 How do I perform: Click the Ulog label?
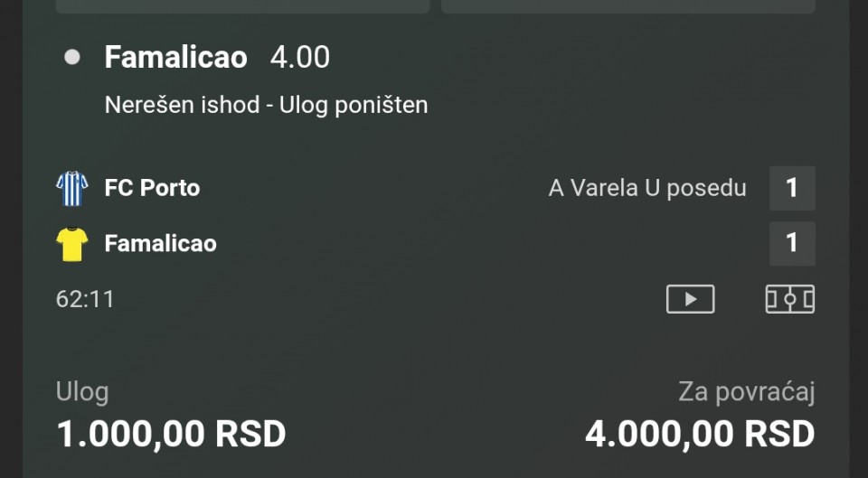(x=82, y=392)
